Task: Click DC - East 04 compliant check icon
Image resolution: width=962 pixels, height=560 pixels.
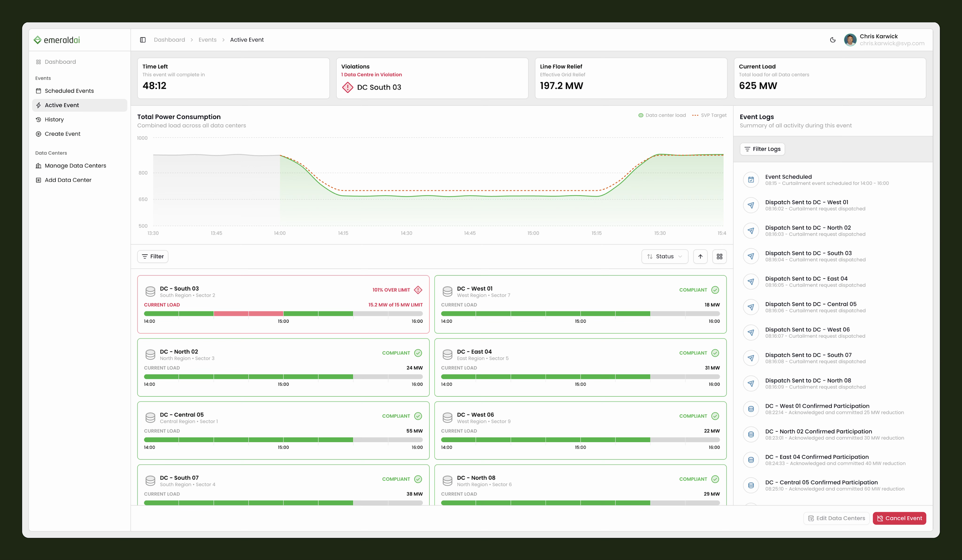Action: (x=715, y=353)
